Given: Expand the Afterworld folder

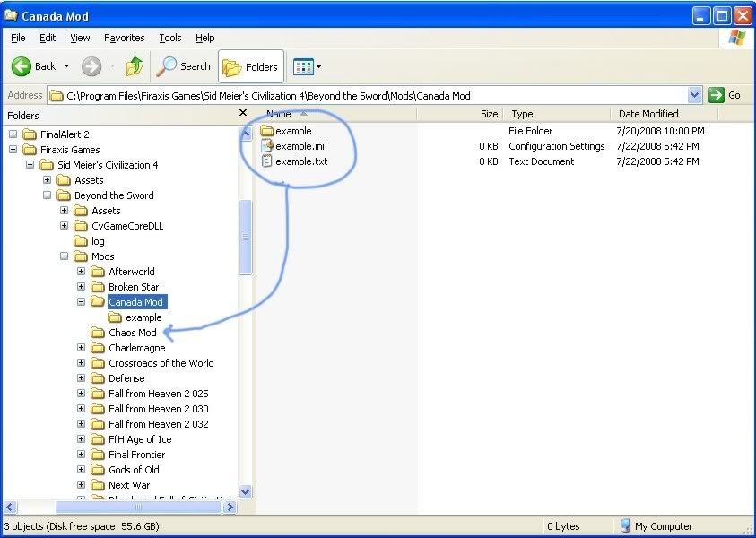Looking at the screenshot, I should click(x=81, y=272).
